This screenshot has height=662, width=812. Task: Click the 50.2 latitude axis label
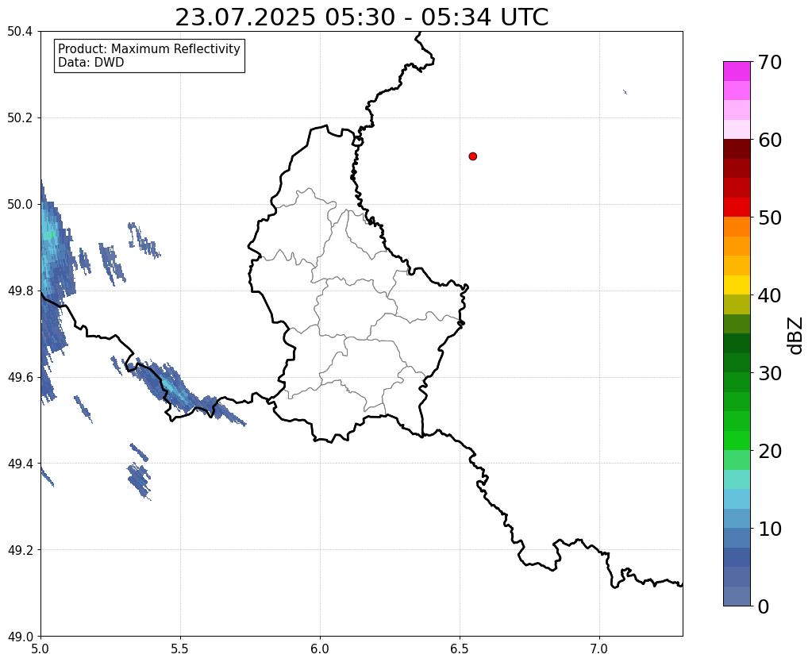[x=20, y=118]
